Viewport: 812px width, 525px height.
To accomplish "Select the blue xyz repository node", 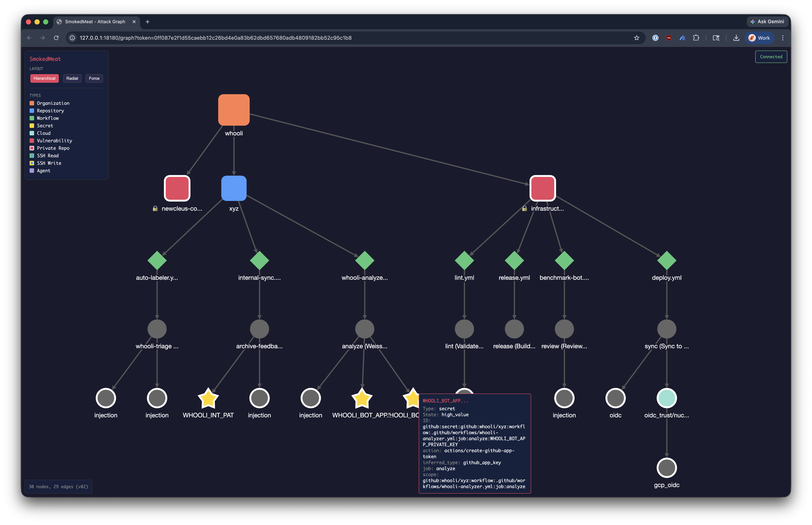I will [234, 188].
